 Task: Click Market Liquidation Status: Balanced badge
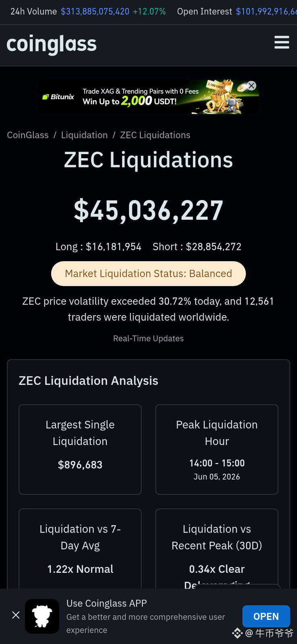(148, 274)
